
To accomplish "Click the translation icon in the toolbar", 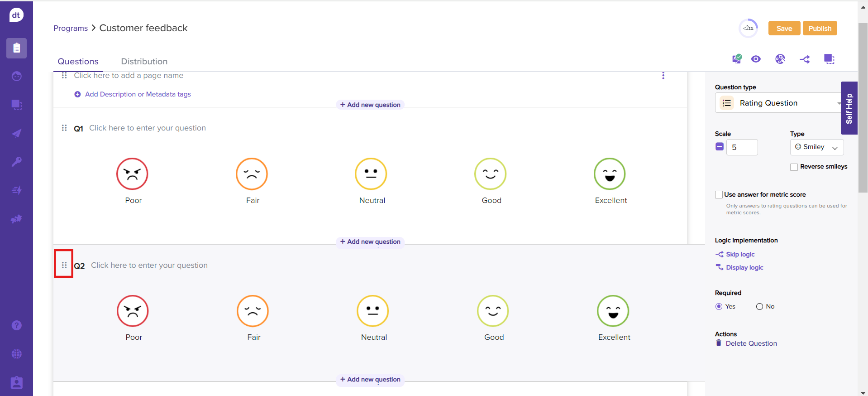I will coord(737,59).
